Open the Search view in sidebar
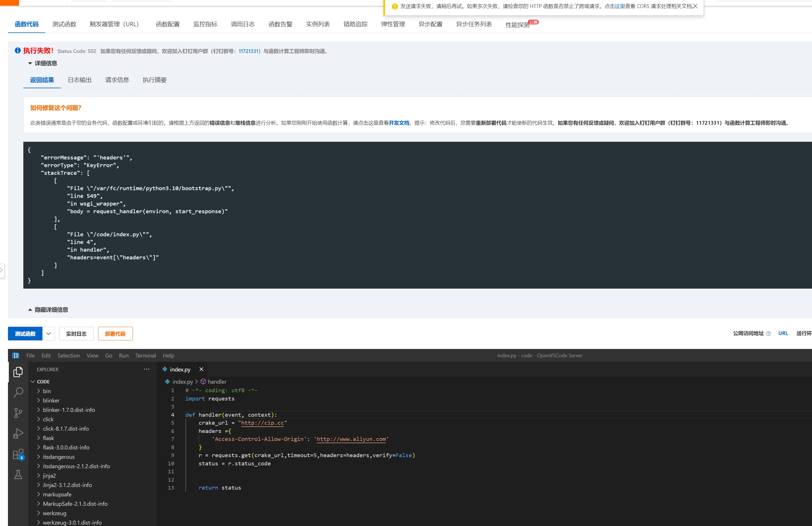 point(18,392)
